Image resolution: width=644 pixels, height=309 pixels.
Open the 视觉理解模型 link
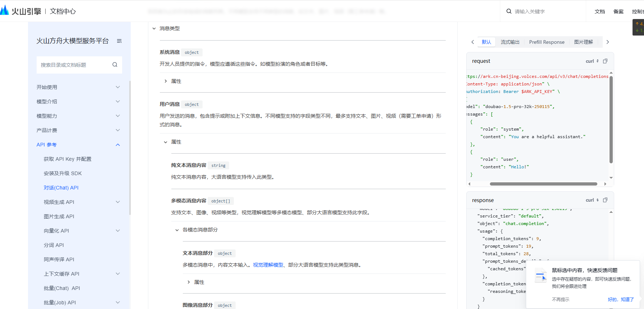point(268,265)
